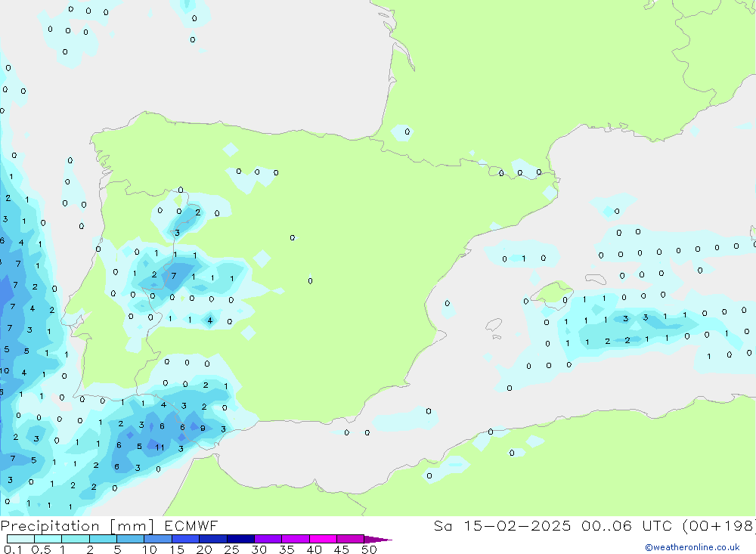The image size is (756, 554).
Task: Click the legend label "0.1"
Action: point(13,549)
